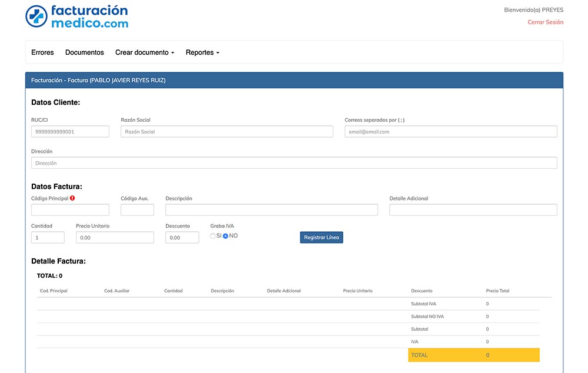The image size is (588, 373).
Task: Expand the Crear documento dropdown
Action: click(145, 52)
